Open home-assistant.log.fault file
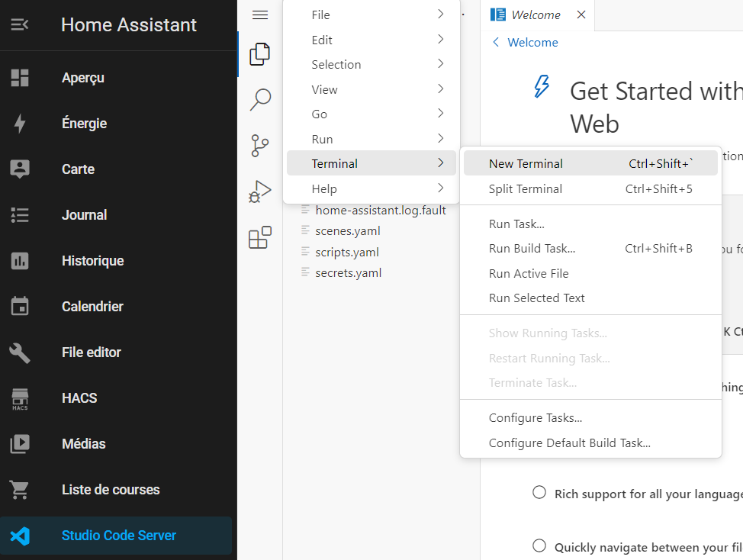Viewport: 743px width, 560px height. coord(381,210)
